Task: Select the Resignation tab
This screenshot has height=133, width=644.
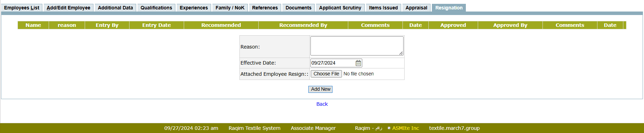Action: 449,8
